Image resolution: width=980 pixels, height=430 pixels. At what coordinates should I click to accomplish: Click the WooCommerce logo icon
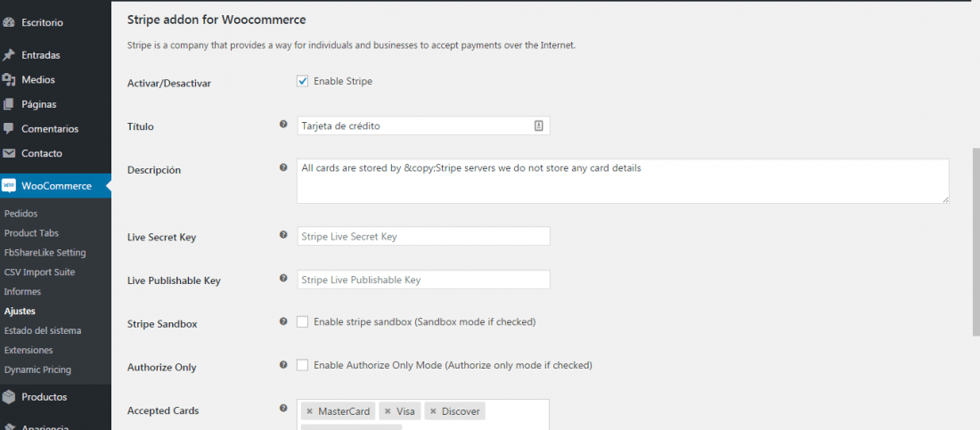[8, 186]
